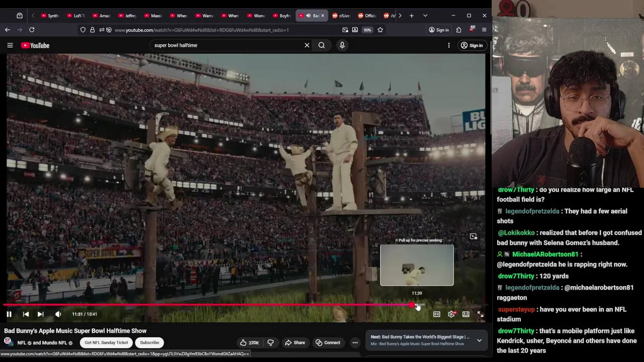Click the install/save page icon in address bar
The width and height of the screenshot is (644, 362).
355,30
